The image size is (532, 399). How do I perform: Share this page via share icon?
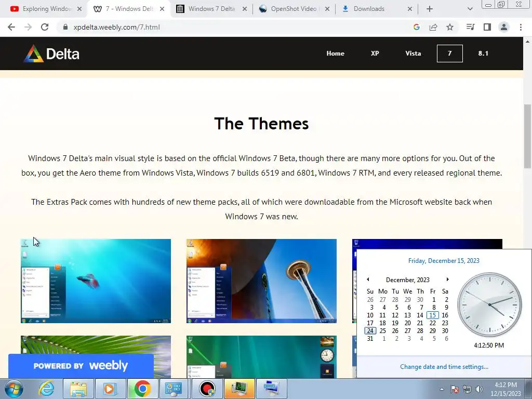point(433,27)
